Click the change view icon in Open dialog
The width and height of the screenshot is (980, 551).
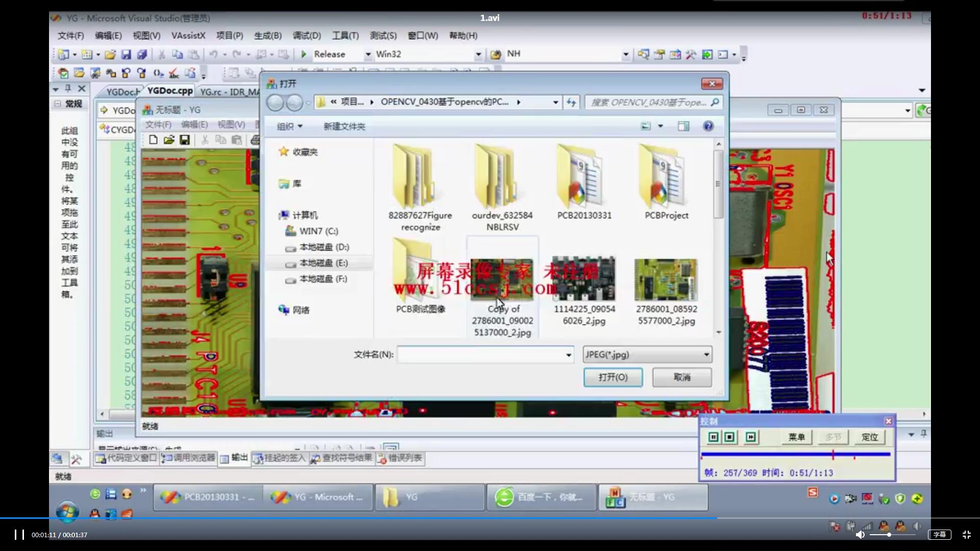646,126
